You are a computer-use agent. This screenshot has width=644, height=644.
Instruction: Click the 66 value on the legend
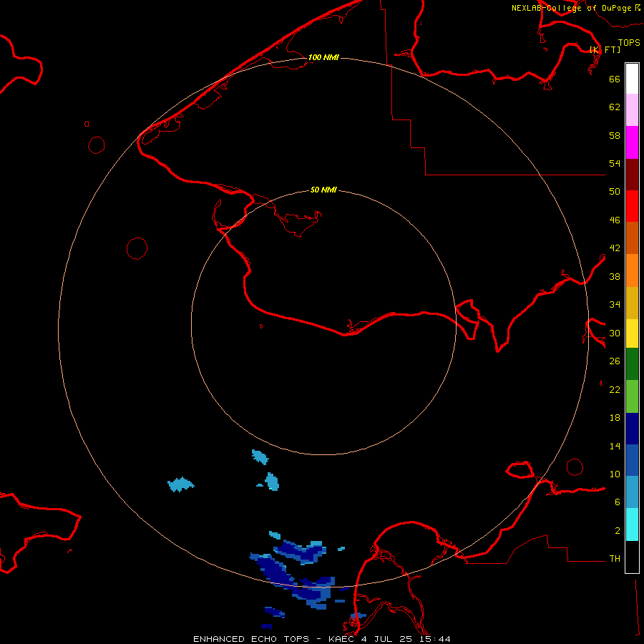click(x=615, y=79)
